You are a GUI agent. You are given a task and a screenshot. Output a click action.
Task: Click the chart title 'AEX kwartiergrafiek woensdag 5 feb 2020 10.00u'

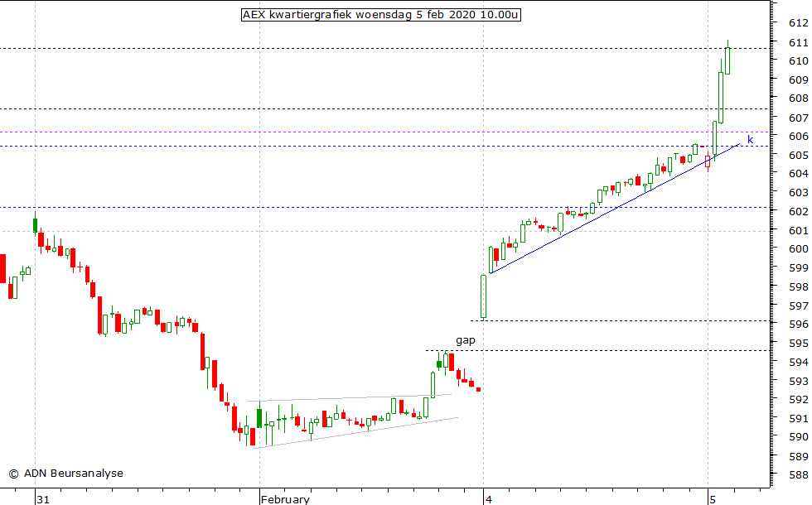point(380,15)
